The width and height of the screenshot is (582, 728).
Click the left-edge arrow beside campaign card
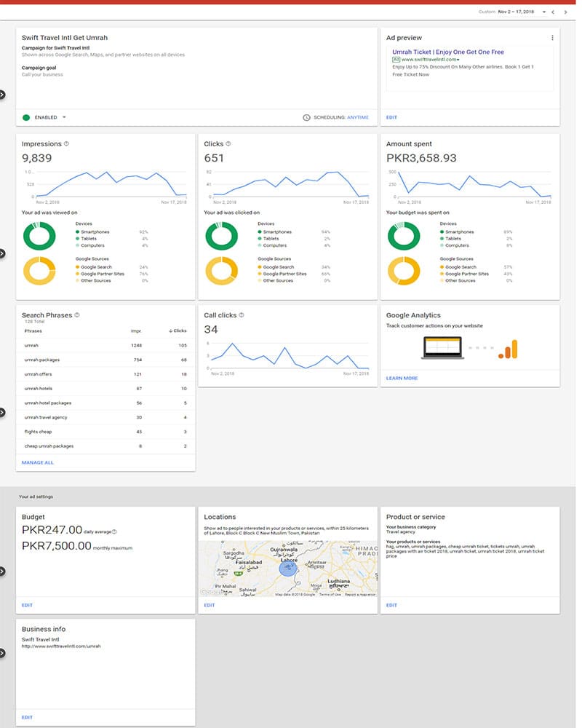(x=2, y=95)
